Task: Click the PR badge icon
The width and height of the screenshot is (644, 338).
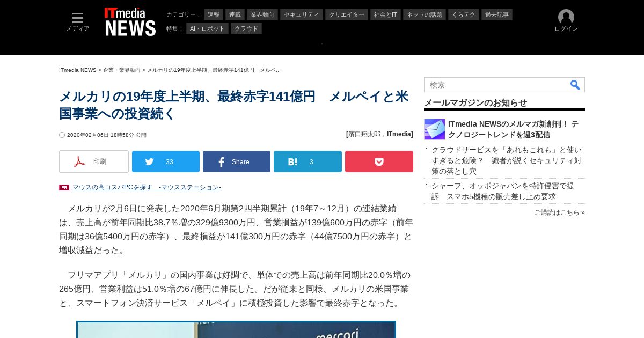Action: 64,187
